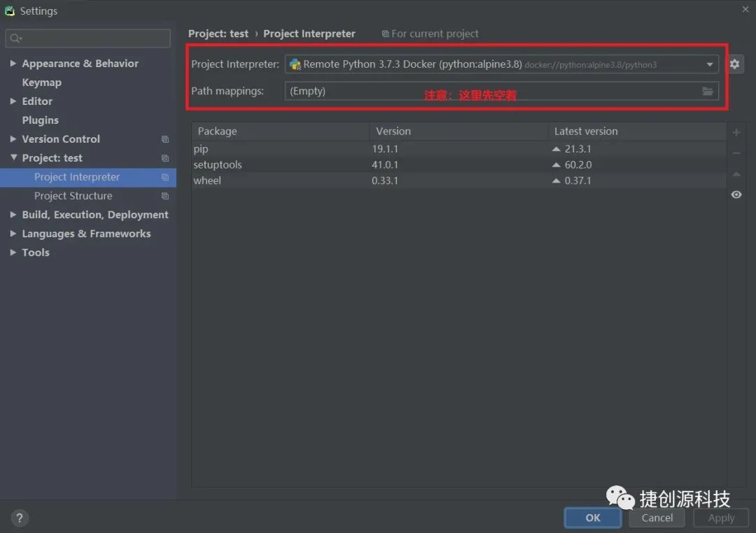756x533 pixels.
Task: Open interpreter settings with the gear icon
Action: pos(734,64)
